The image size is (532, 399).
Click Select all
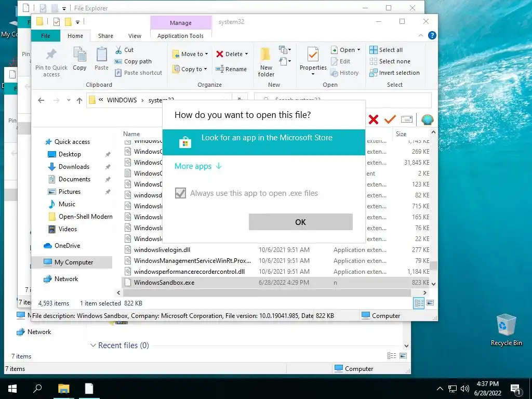pos(386,50)
